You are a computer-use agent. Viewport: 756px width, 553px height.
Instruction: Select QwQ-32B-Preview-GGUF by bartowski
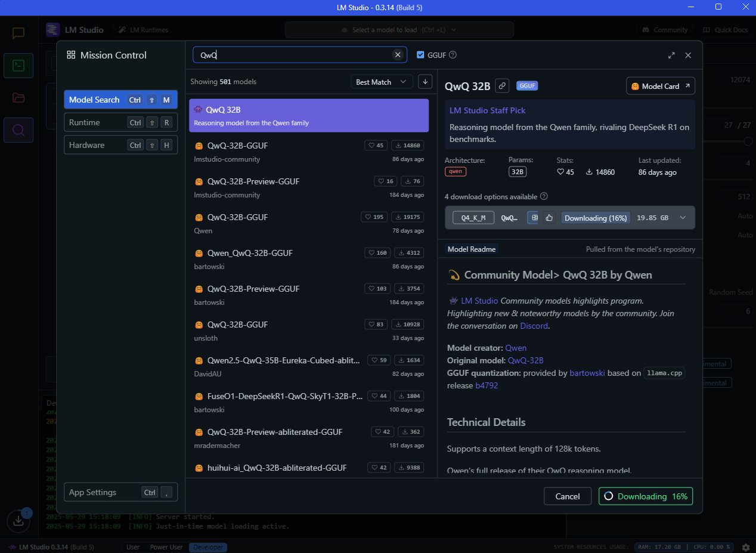click(x=309, y=295)
